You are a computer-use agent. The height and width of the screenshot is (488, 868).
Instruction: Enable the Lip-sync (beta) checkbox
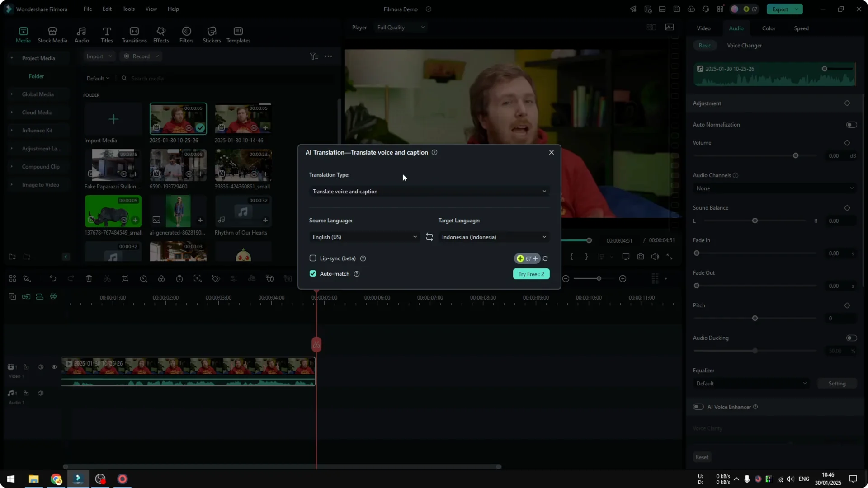[313, 258]
